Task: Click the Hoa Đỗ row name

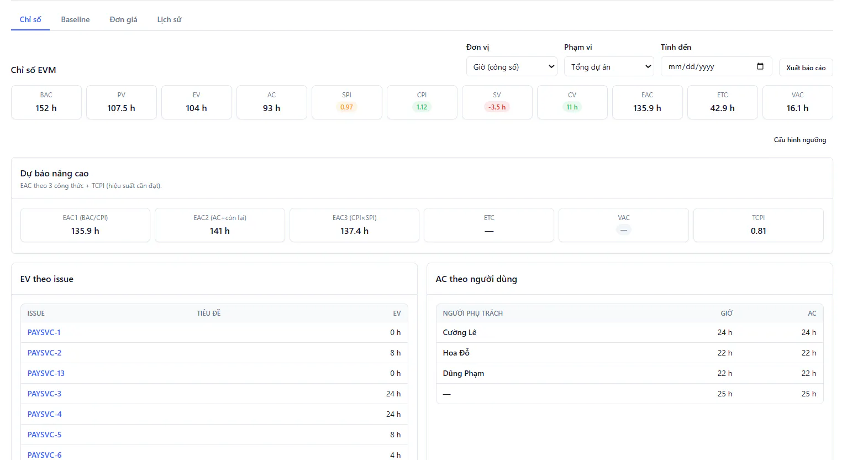Action: click(456, 353)
